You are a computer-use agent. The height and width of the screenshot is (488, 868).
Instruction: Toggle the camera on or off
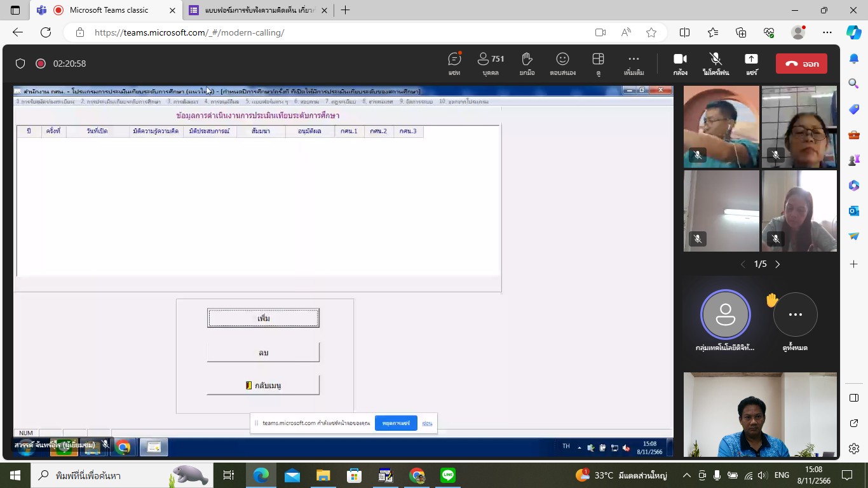(680, 64)
